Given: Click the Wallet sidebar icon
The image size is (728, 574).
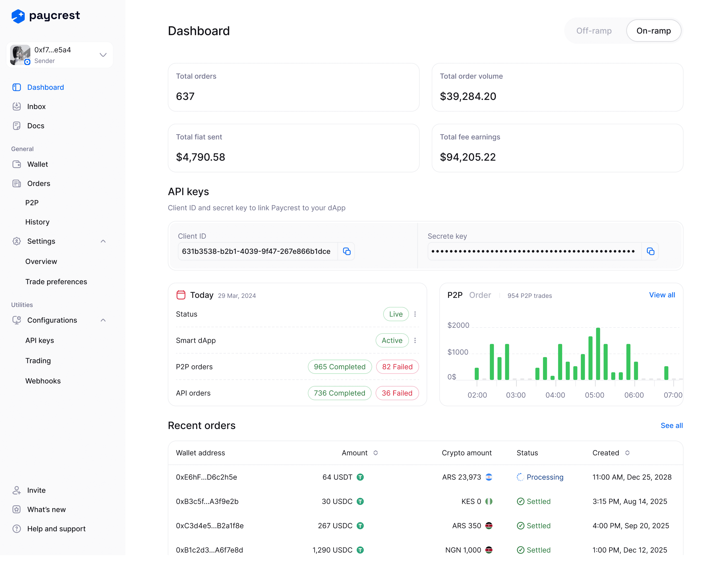Looking at the screenshot, I should tap(17, 164).
